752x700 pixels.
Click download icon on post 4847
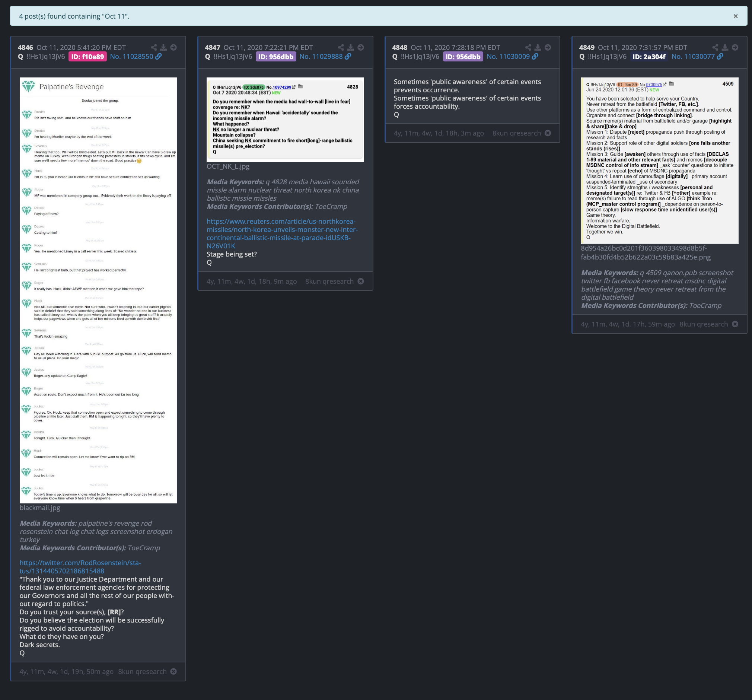click(351, 47)
